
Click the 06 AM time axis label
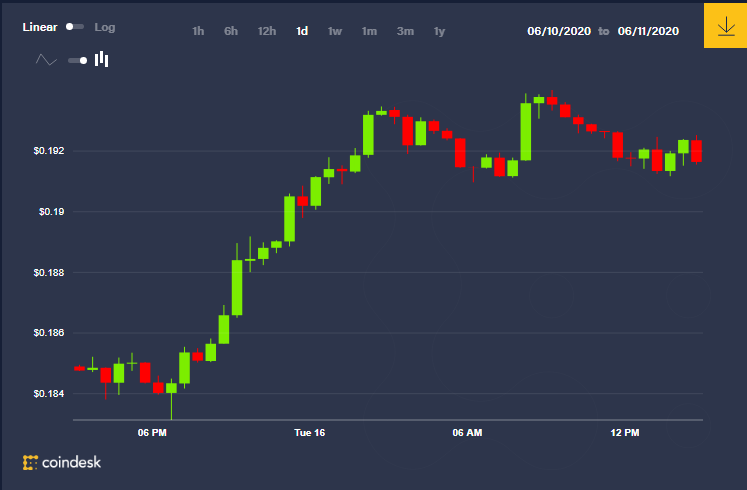[467, 432]
